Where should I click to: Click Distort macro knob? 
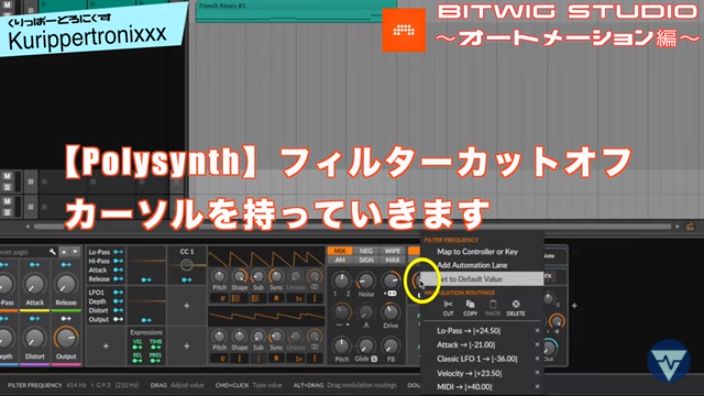[35, 338]
